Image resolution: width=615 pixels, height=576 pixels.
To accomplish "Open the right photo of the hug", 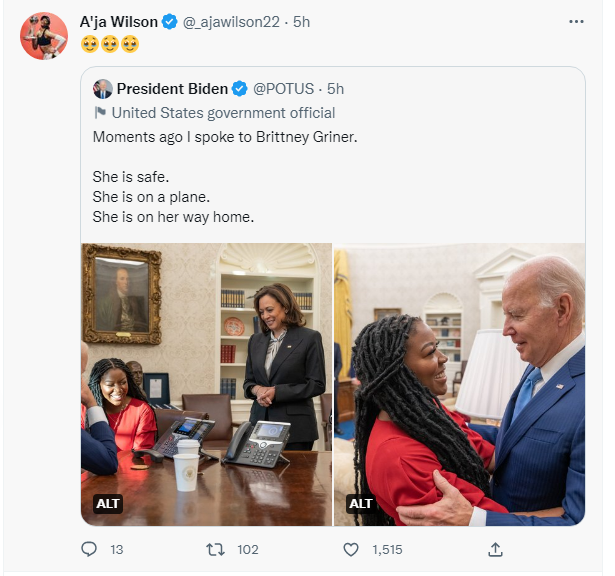I will pyautogui.click(x=459, y=380).
